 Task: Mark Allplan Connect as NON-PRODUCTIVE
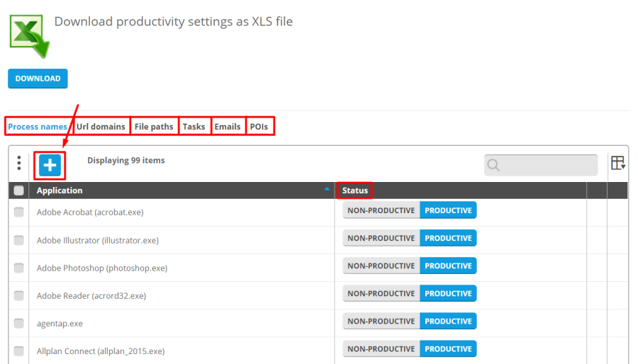[x=381, y=348]
